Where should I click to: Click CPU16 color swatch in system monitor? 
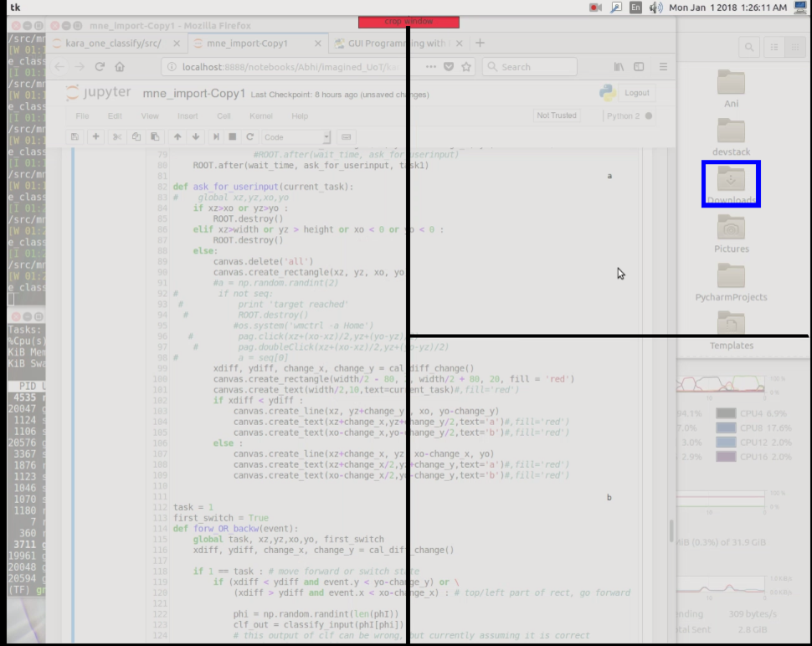tap(726, 457)
